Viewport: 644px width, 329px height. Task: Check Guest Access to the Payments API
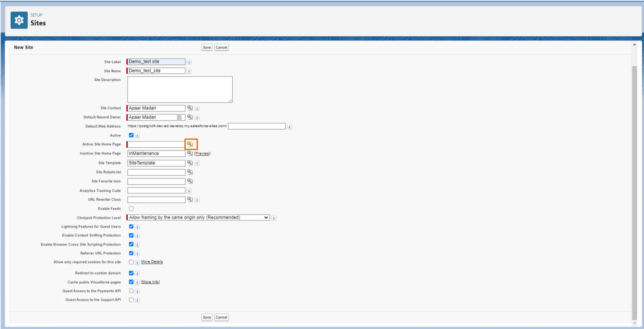point(131,291)
